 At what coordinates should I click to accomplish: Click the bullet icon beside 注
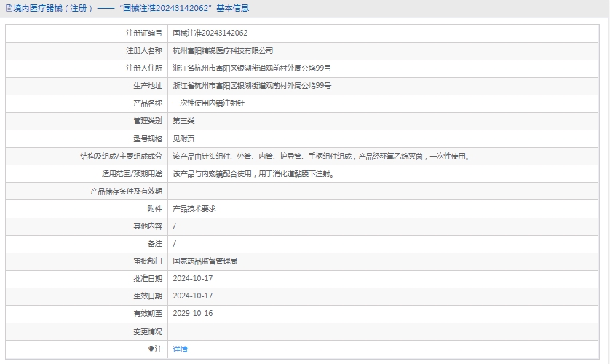(151, 349)
